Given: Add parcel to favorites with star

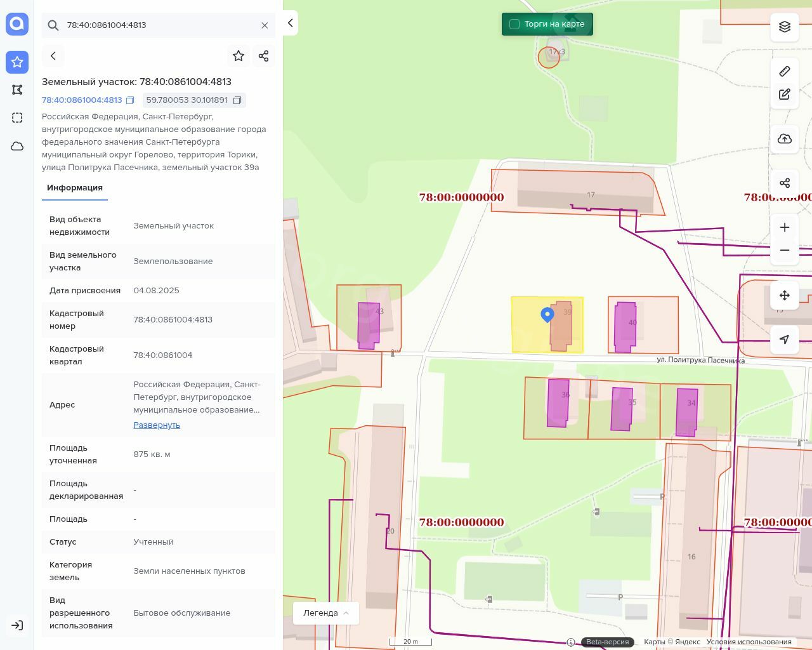Looking at the screenshot, I should click(239, 56).
